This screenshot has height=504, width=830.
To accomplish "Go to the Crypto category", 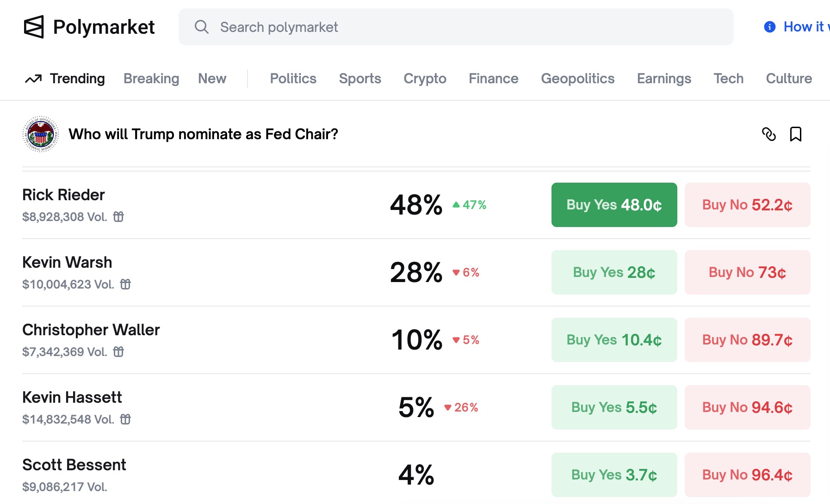I will click(x=425, y=79).
